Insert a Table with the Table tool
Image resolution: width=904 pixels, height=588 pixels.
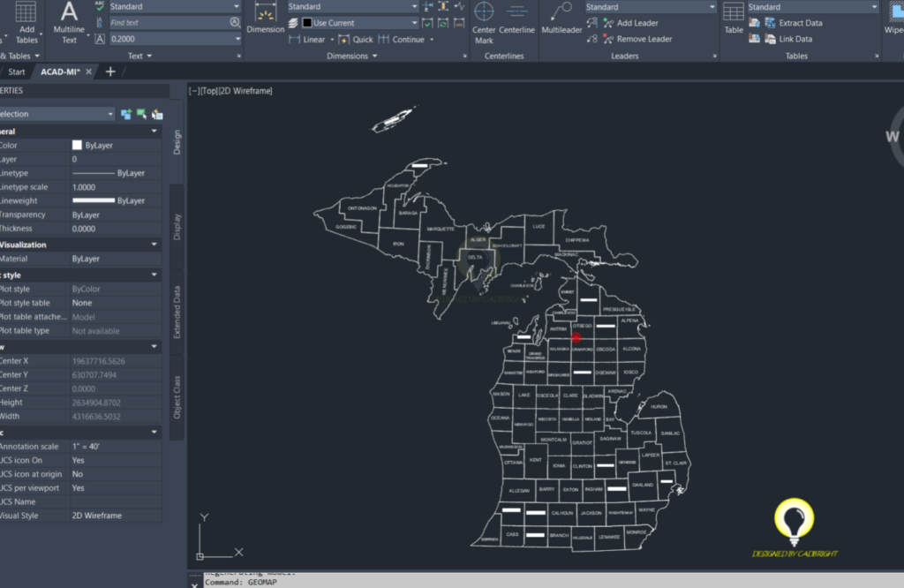click(x=734, y=19)
